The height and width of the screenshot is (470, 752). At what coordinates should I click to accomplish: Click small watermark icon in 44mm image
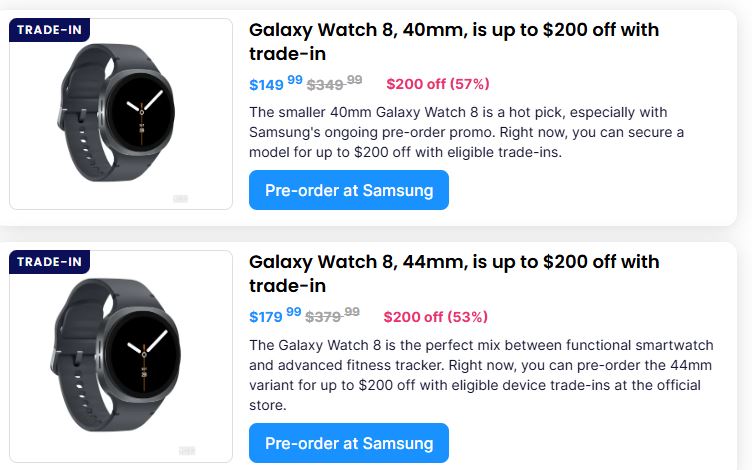click(186, 451)
